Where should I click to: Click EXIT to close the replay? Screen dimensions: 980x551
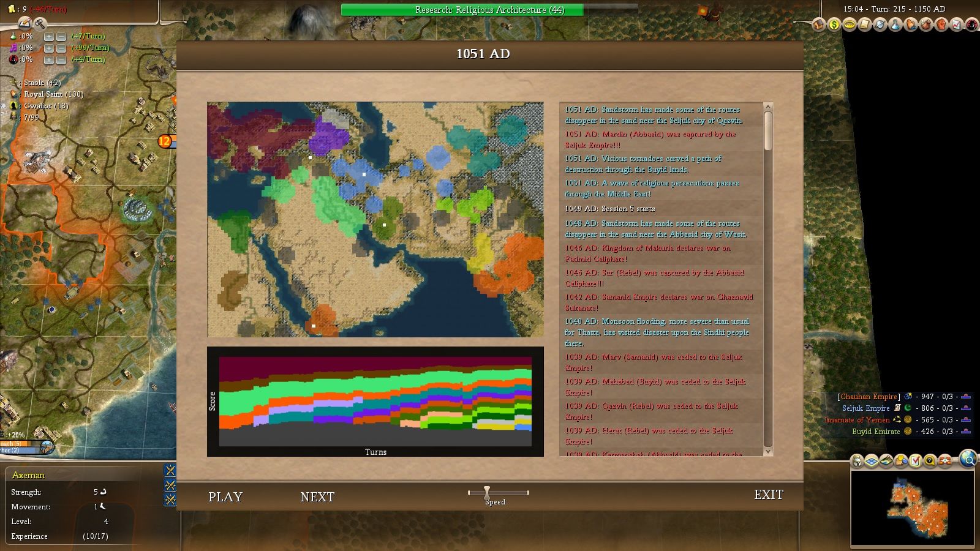pos(769,494)
